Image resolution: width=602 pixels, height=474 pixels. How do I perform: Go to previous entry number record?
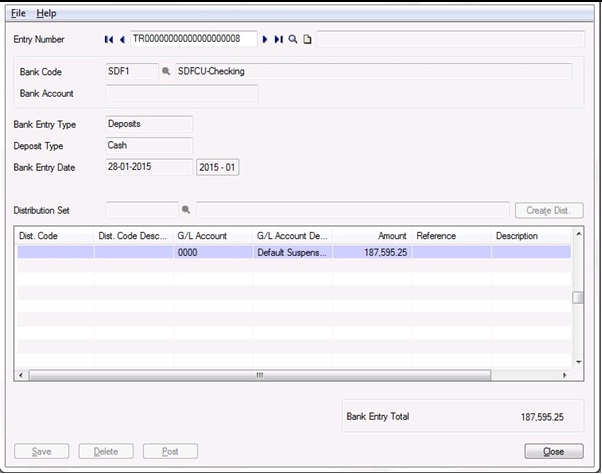[x=122, y=40]
